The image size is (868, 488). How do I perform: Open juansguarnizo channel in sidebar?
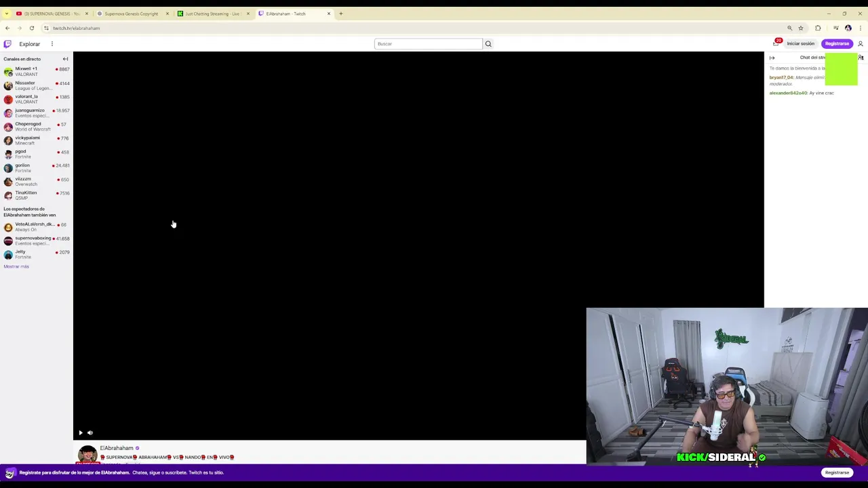click(37, 113)
